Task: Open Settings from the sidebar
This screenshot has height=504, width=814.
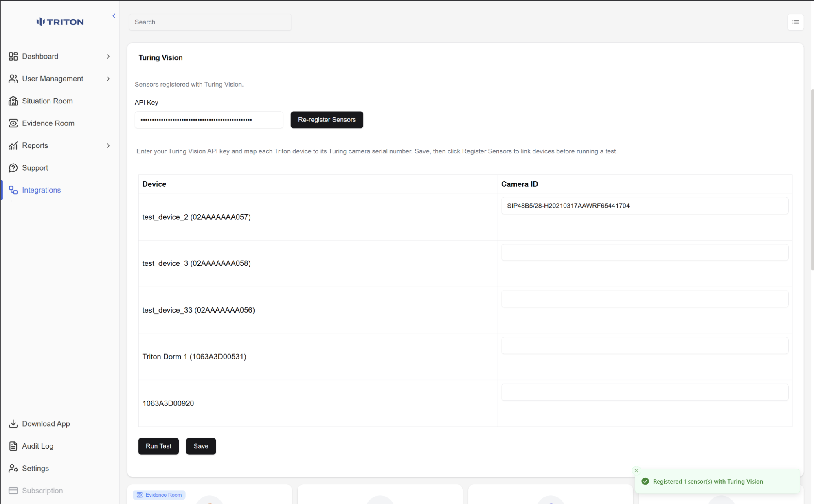Action: [35, 468]
